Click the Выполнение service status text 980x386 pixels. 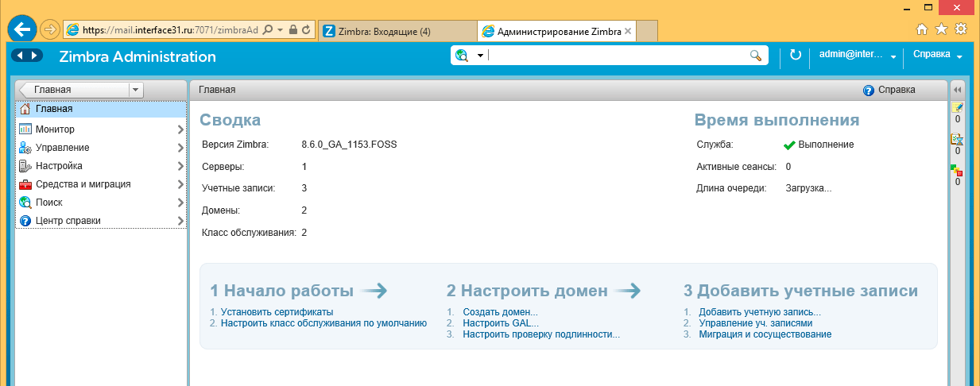(x=826, y=145)
